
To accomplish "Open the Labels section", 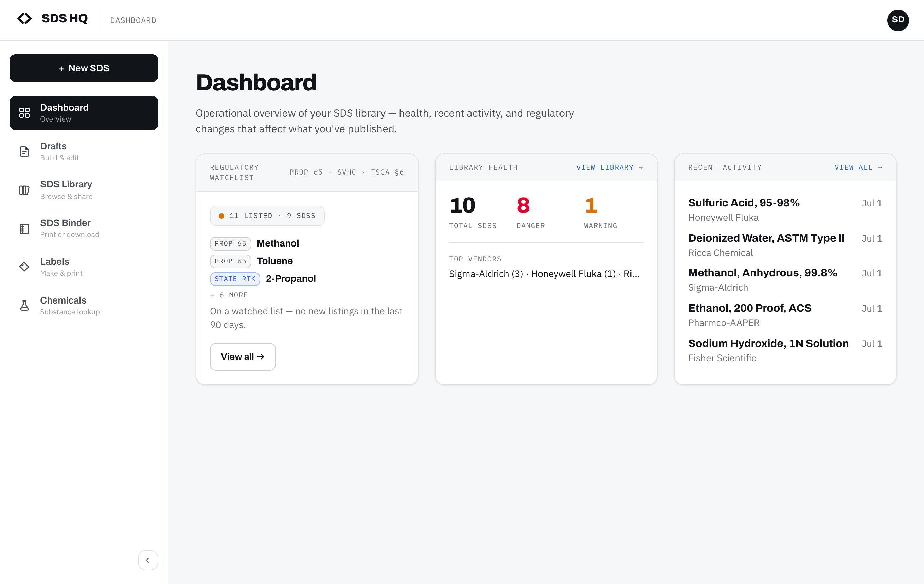I will coord(84,267).
